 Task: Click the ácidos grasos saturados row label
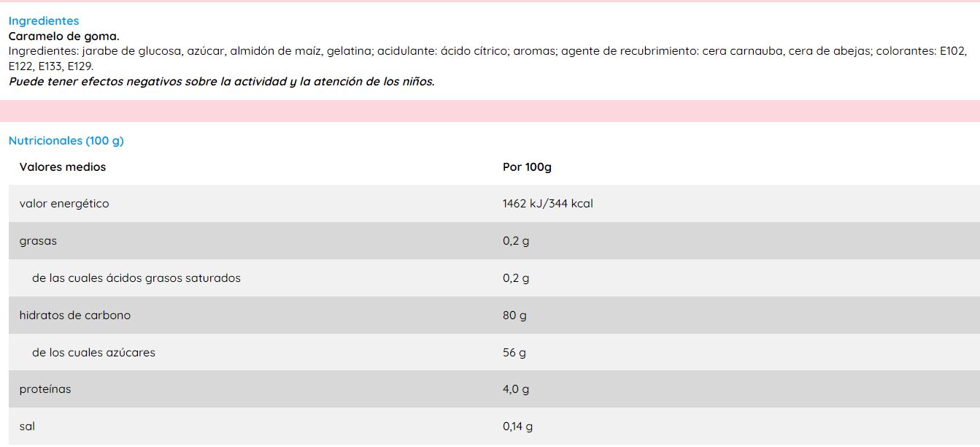click(136, 278)
